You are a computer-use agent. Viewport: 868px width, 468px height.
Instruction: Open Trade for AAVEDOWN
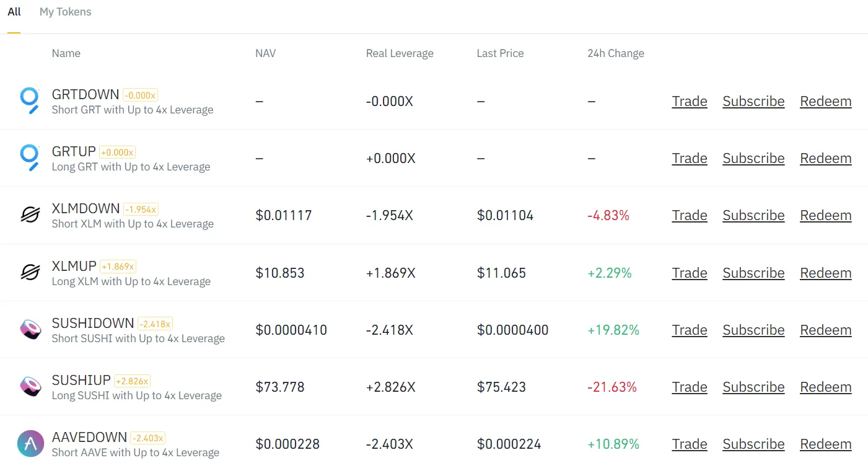click(x=689, y=444)
